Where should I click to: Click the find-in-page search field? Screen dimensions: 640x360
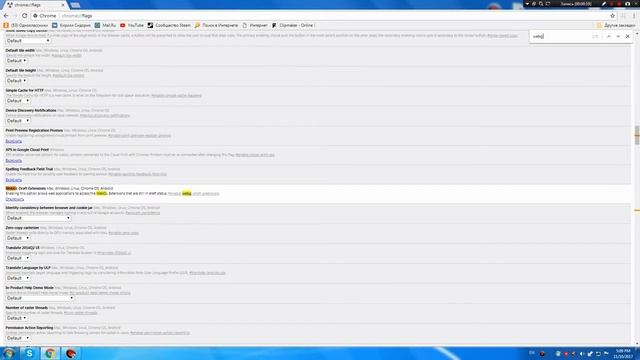(561, 36)
